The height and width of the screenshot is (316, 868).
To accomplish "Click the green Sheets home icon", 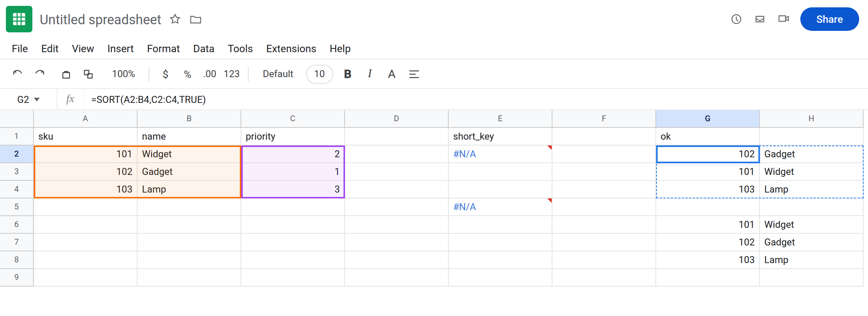I will 19,19.
